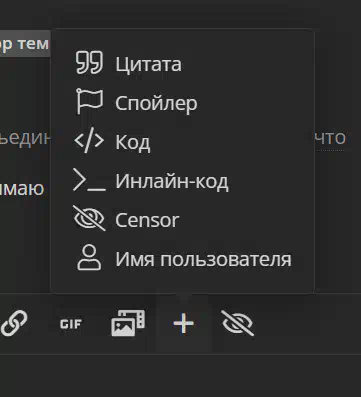This screenshot has width=361, height=397.
Task: Click the empty editor area below the toolbar
Action: [x=180, y=375]
